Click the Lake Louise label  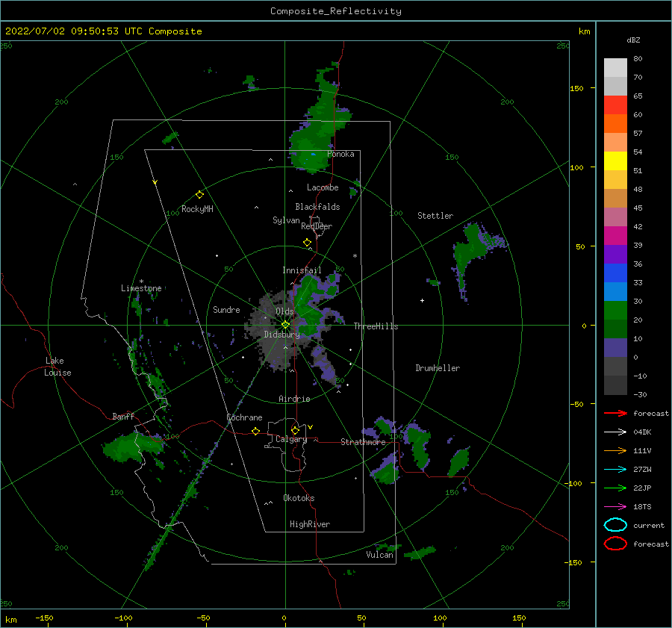coord(57,367)
